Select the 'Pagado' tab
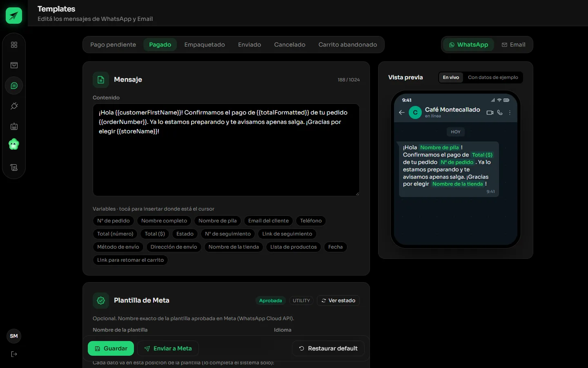This screenshot has width=588, height=368. 160,45
